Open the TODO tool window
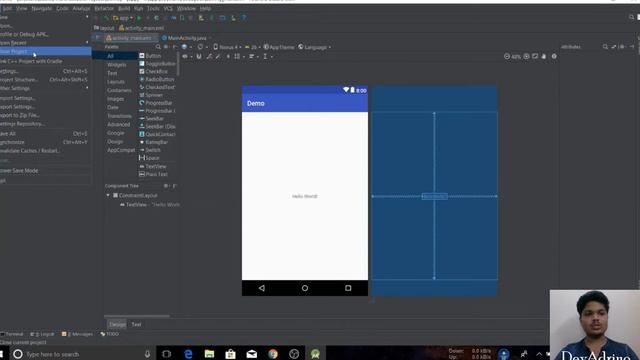640x360 pixels. coord(110,334)
